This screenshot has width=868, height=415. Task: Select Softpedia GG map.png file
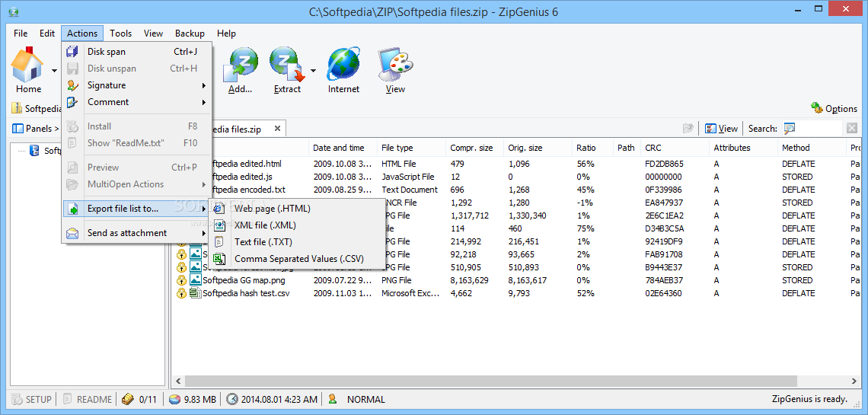click(244, 280)
